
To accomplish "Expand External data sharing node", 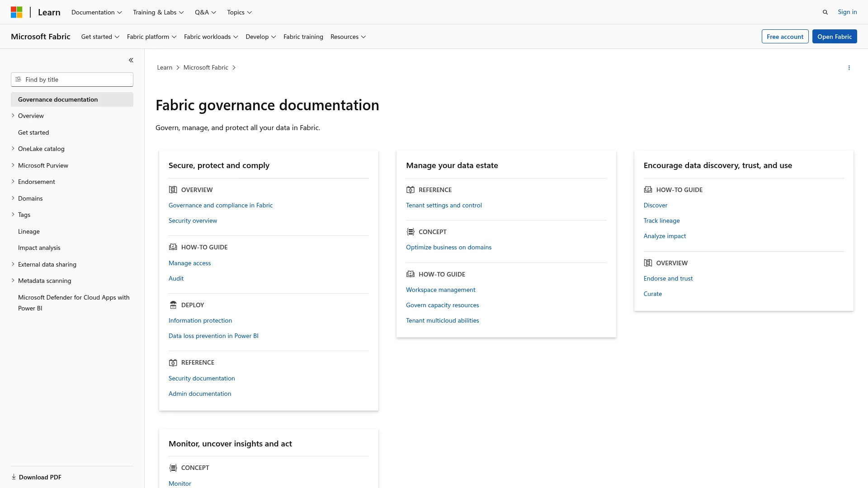I will pyautogui.click(x=13, y=264).
